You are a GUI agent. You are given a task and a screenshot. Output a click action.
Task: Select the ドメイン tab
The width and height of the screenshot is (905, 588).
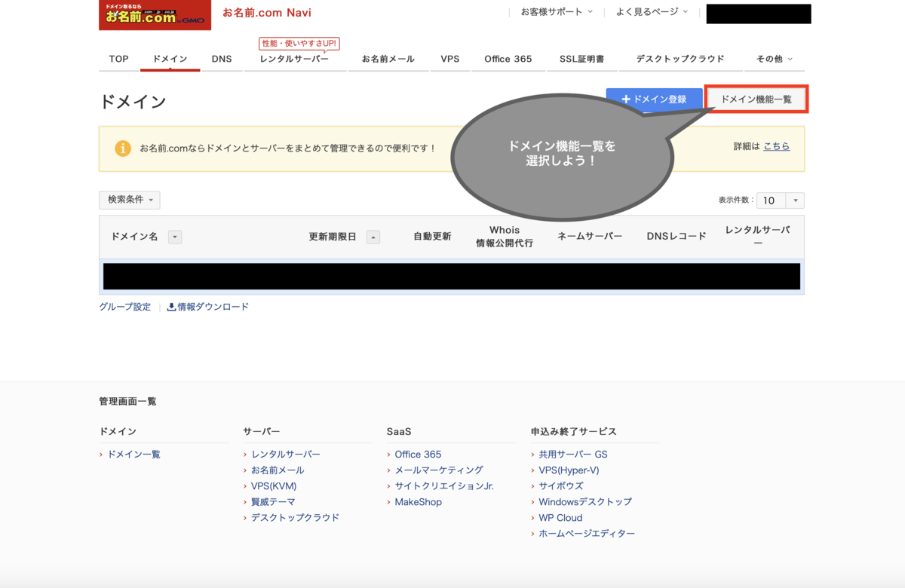point(170,59)
